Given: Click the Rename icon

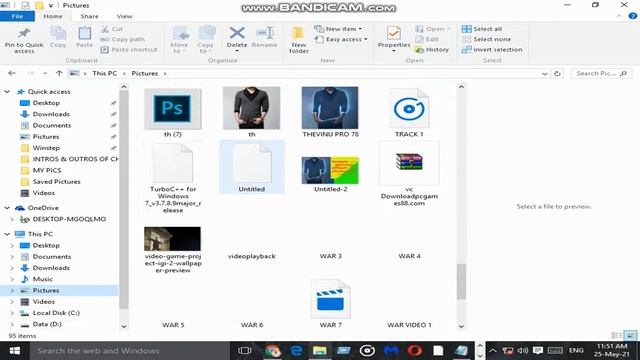Looking at the screenshot, I should coord(264,33).
